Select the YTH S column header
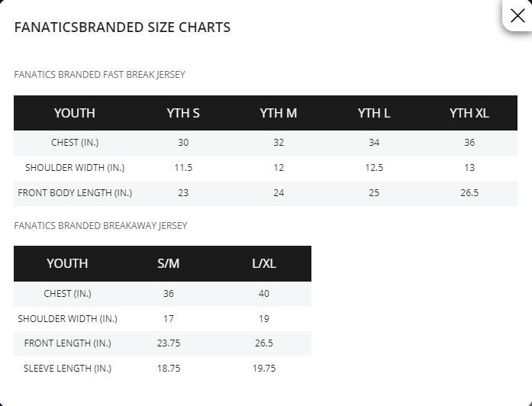Screen dimensions: 532x406 pyautogui.click(x=183, y=113)
